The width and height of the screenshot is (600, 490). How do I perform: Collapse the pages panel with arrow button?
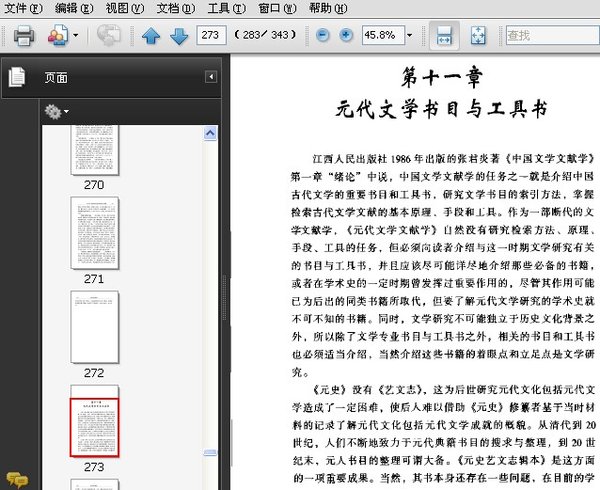point(211,77)
